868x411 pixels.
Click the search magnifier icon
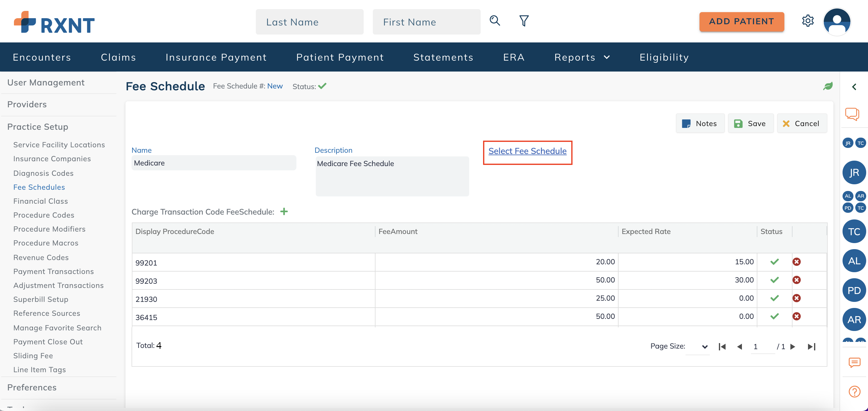pyautogui.click(x=495, y=21)
